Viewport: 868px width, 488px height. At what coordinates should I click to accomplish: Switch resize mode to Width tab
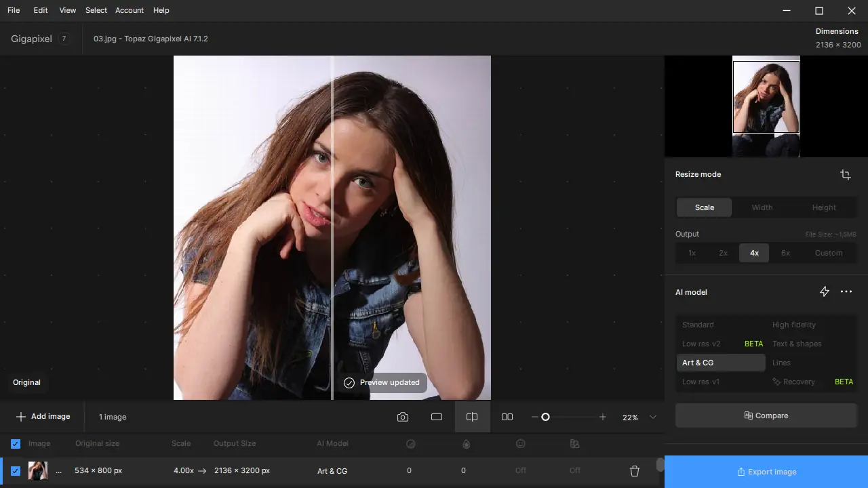(762, 207)
